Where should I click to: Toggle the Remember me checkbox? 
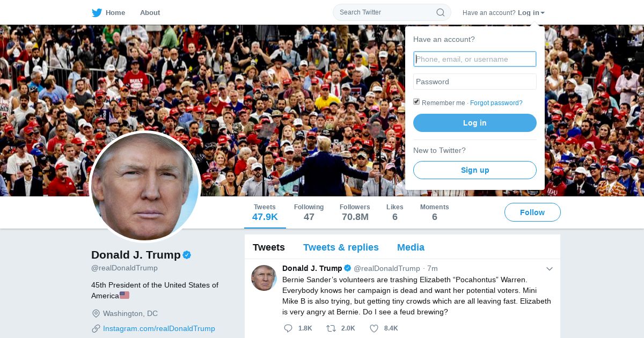pyautogui.click(x=416, y=102)
